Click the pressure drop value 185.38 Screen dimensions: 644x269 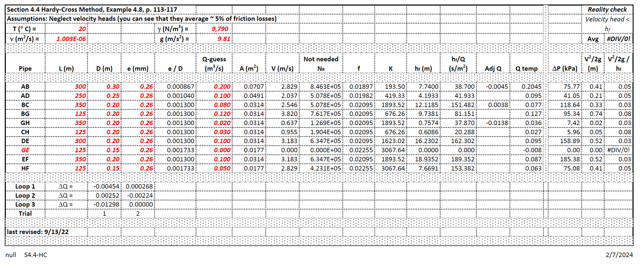[570, 159]
